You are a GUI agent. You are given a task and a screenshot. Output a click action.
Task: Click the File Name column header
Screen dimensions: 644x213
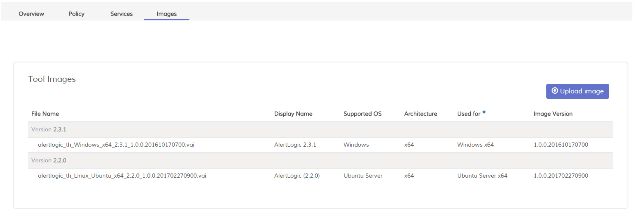pos(45,114)
